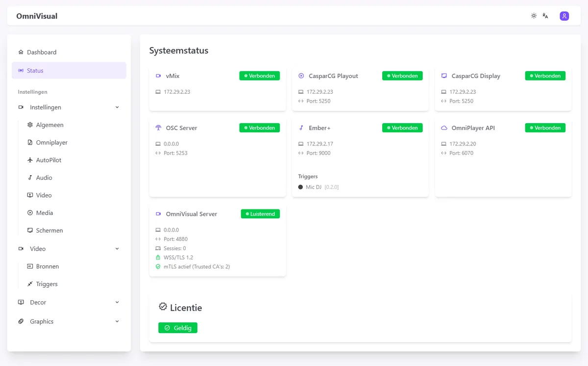The width and height of the screenshot is (588, 366).
Task: Click the OSC Server Verbonden badge
Action: click(260, 128)
